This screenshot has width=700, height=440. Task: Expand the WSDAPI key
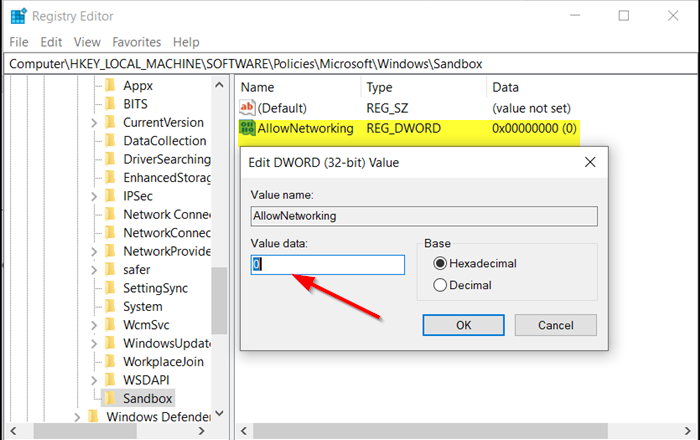[x=94, y=381]
